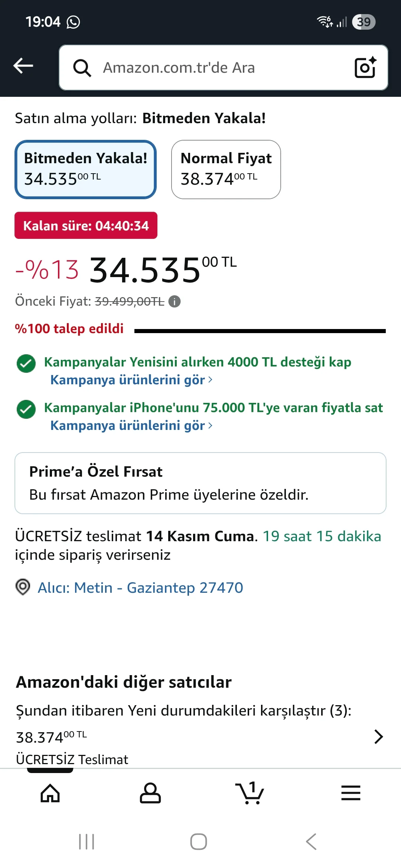Open the shopping cart
The width and height of the screenshot is (401, 868).
250,793
